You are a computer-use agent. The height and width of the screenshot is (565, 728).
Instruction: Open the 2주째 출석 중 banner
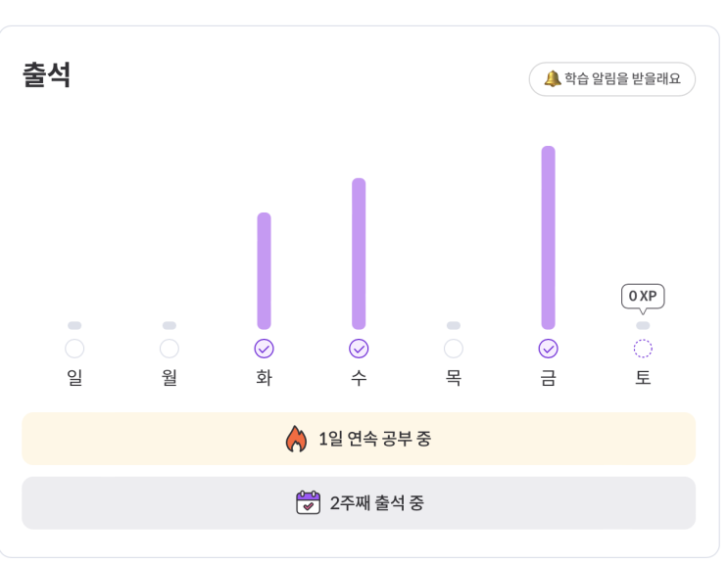(359, 503)
